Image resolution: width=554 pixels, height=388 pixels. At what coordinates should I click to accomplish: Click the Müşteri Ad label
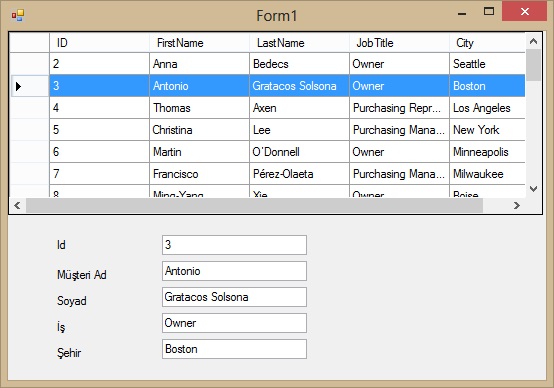[x=82, y=275]
